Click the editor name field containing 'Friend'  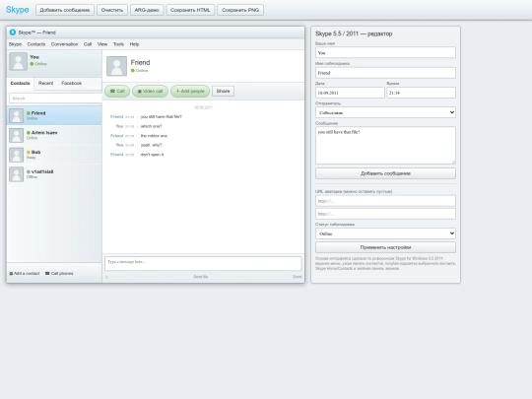[385, 73]
